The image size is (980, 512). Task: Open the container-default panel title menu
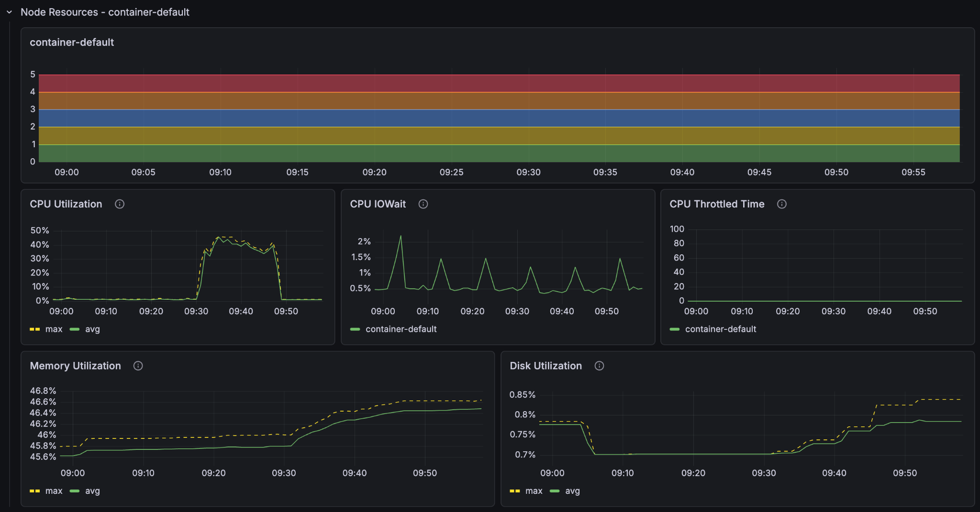pyautogui.click(x=72, y=42)
